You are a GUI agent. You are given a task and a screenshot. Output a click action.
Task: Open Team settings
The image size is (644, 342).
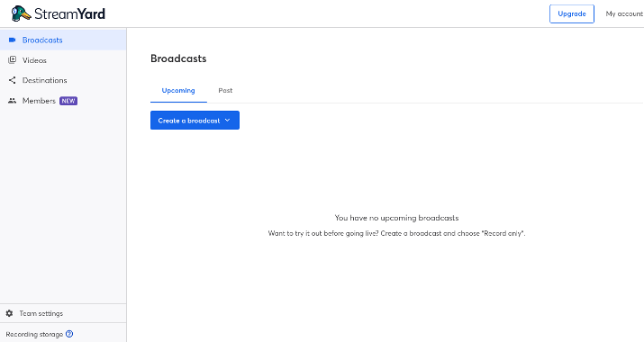(63, 313)
